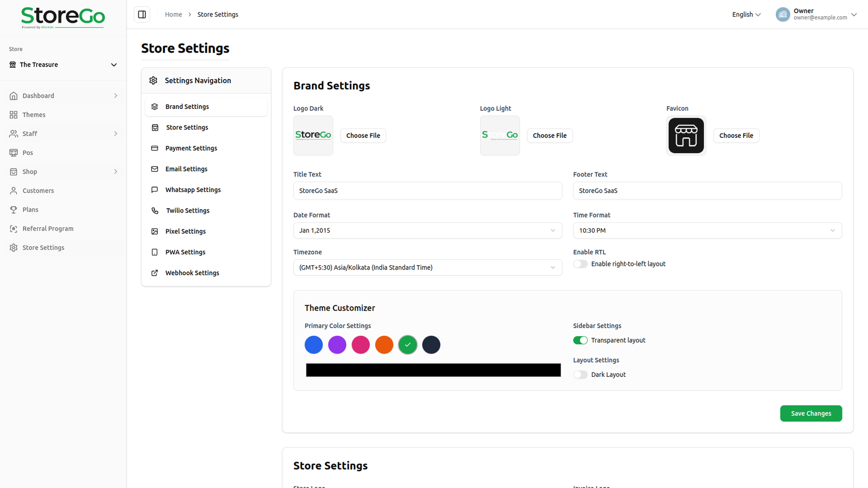Open the Timezone dropdown
The image size is (868, 488).
(427, 267)
